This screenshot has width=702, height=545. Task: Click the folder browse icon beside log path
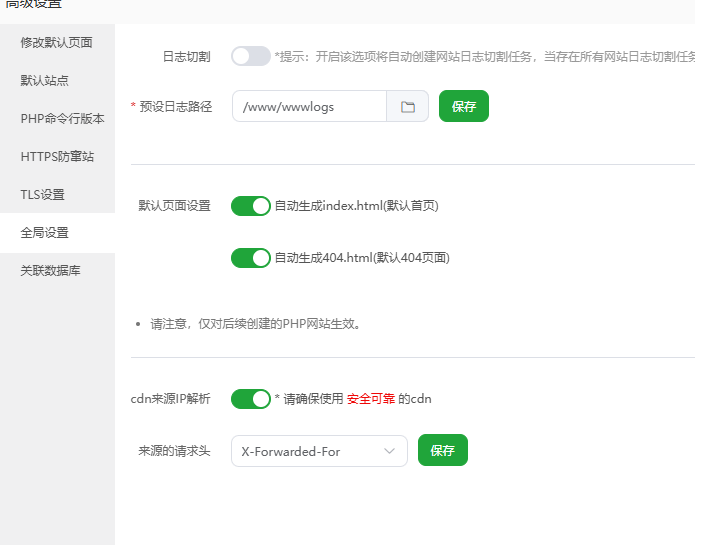(x=408, y=107)
